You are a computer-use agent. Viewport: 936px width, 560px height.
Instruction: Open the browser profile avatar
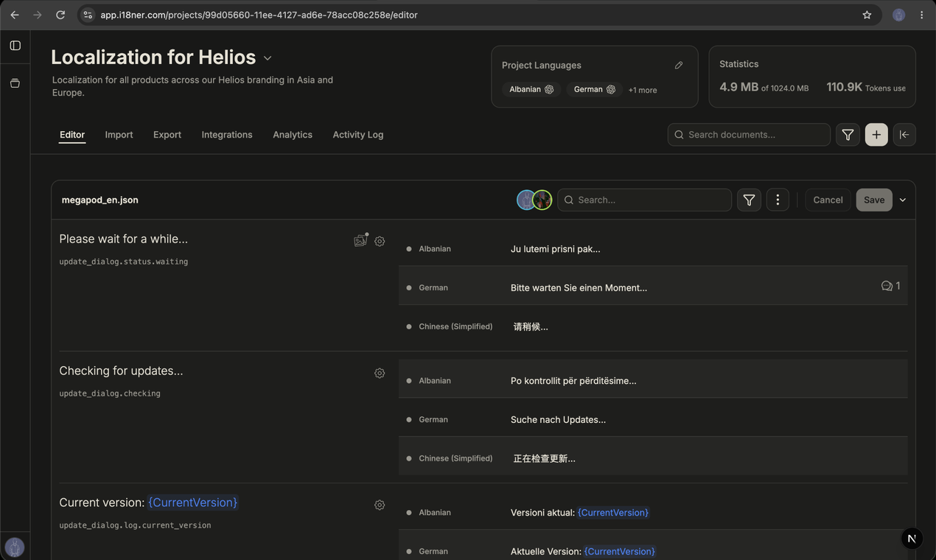pos(898,15)
